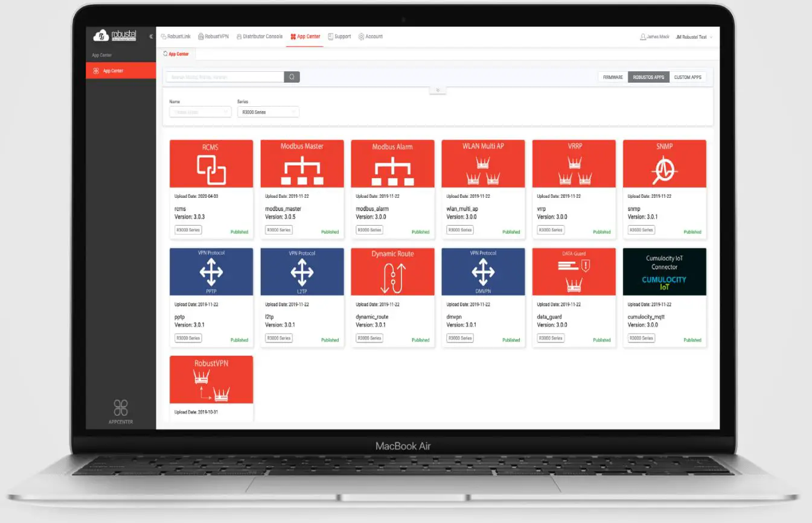This screenshot has width=812, height=523.
Task: Open the VRRP app tile image
Action: [x=574, y=163]
